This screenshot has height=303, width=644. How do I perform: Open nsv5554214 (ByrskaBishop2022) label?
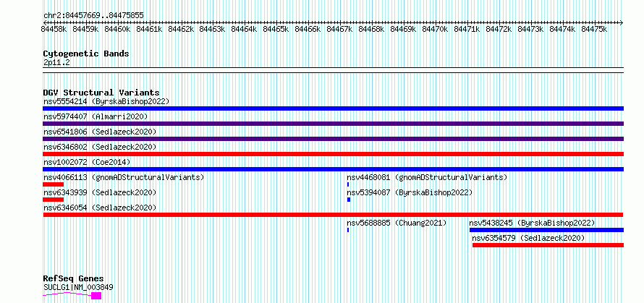106,101
